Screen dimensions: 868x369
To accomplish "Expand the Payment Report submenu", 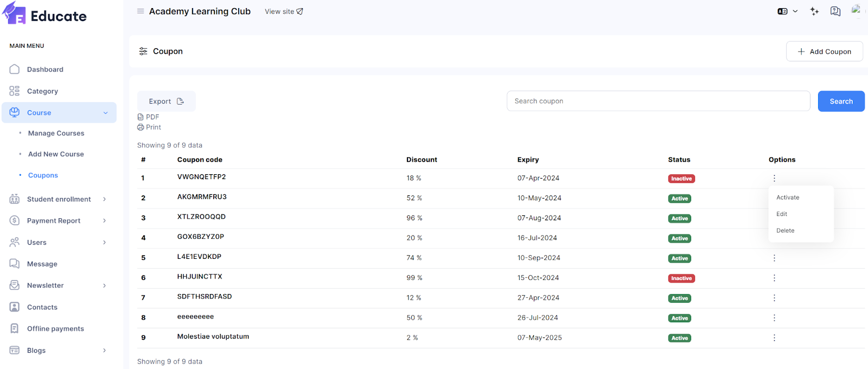I will click(104, 221).
